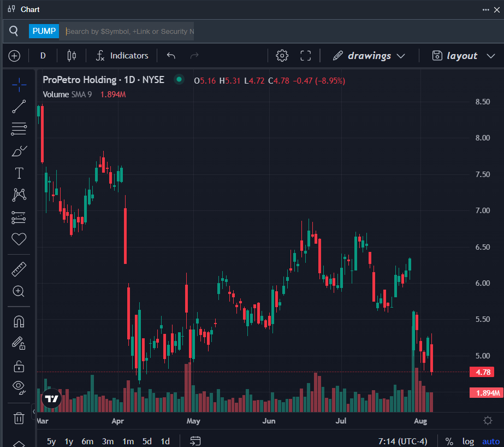Toggle visibility of all drawings

19,387
